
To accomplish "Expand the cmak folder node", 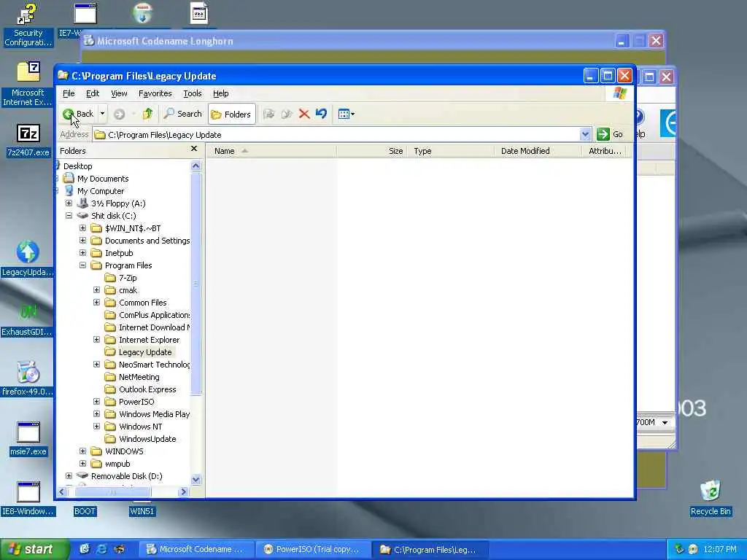I will pyautogui.click(x=96, y=290).
